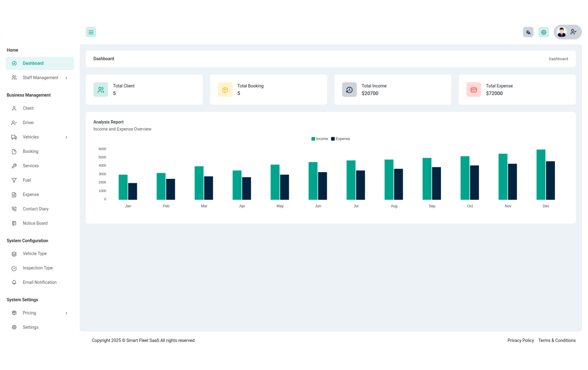This screenshot has width=588, height=370.
Task: Click the Total Booking box icon
Action: 225,90
